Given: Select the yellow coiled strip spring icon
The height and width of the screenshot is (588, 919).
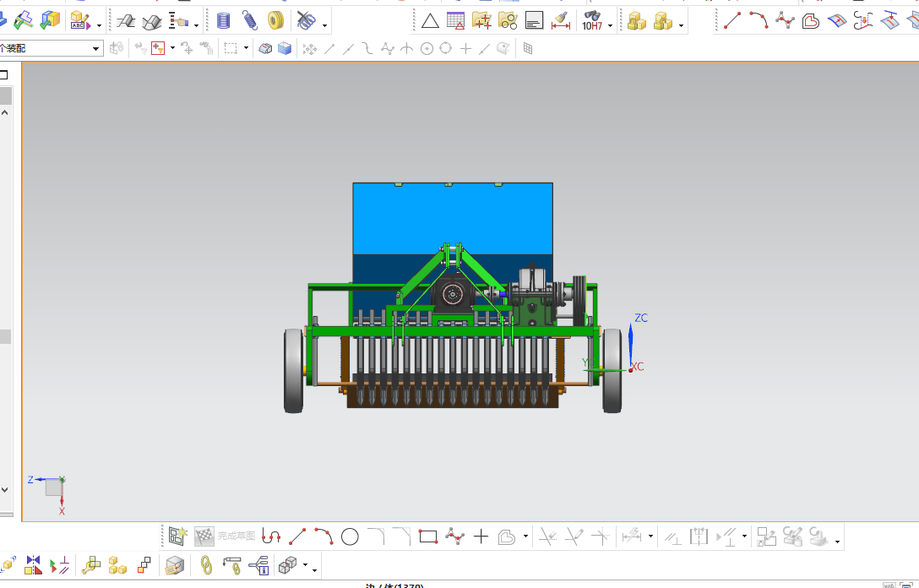Looking at the screenshot, I should coord(275,22).
